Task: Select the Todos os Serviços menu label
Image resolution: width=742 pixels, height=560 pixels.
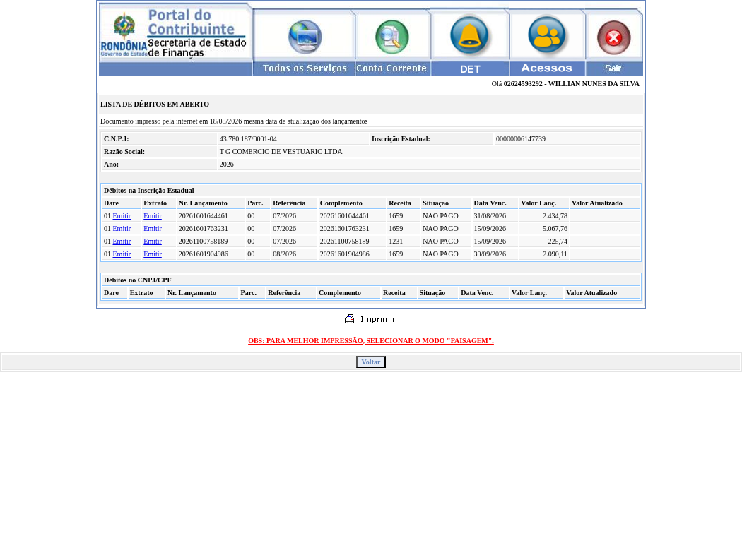Action: click(x=305, y=68)
